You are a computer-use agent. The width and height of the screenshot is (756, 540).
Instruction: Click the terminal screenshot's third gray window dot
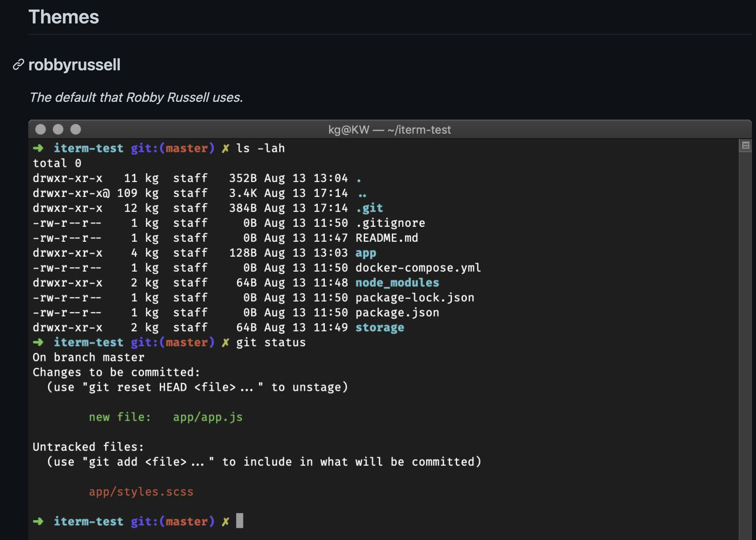click(x=76, y=129)
